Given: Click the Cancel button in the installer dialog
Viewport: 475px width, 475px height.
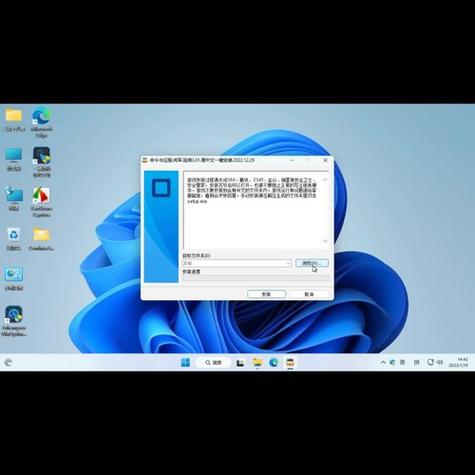Looking at the screenshot, I should tap(309, 294).
